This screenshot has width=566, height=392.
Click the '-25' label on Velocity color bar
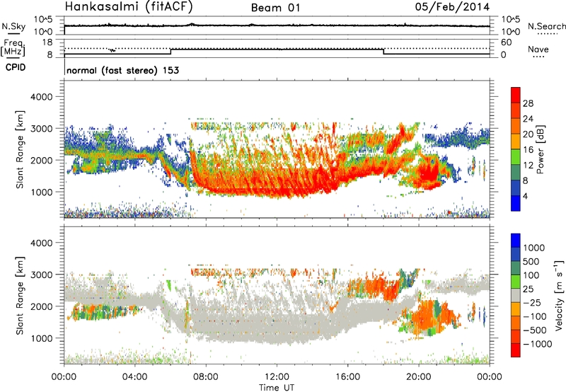(532, 303)
